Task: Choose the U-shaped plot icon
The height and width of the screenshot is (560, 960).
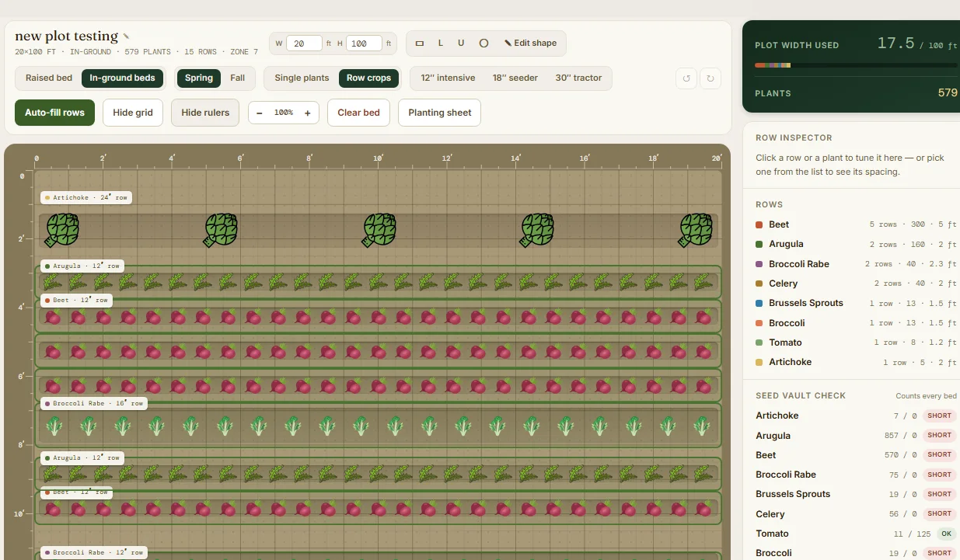Action: pos(461,43)
